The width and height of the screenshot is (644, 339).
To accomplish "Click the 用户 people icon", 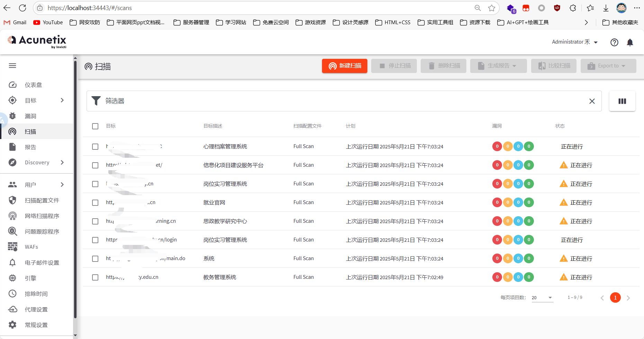I will click(12, 185).
